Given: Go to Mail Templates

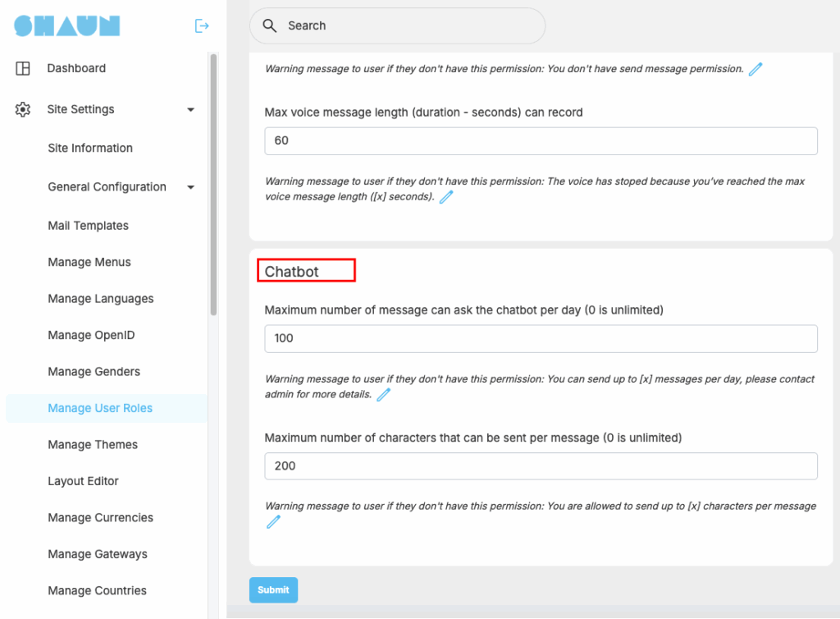Looking at the screenshot, I should click(88, 226).
